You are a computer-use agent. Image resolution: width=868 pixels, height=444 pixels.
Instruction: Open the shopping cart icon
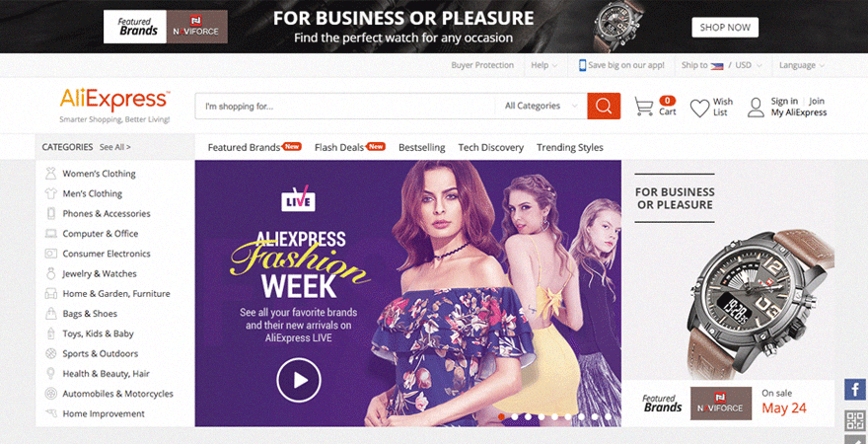643,107
